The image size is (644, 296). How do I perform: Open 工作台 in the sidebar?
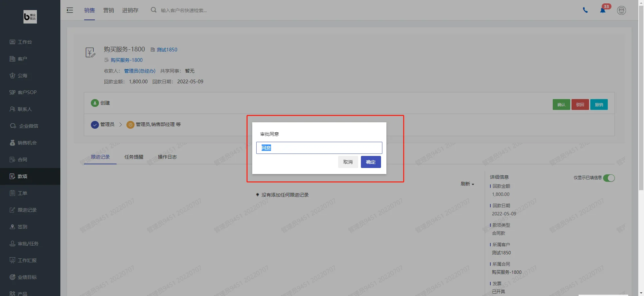point(30,42)
